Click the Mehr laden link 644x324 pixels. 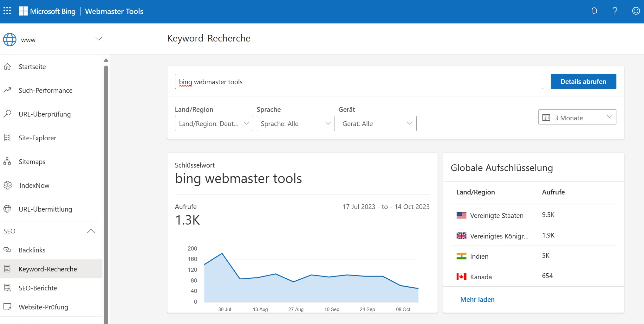pyautogui.click(x=477, y=299)
